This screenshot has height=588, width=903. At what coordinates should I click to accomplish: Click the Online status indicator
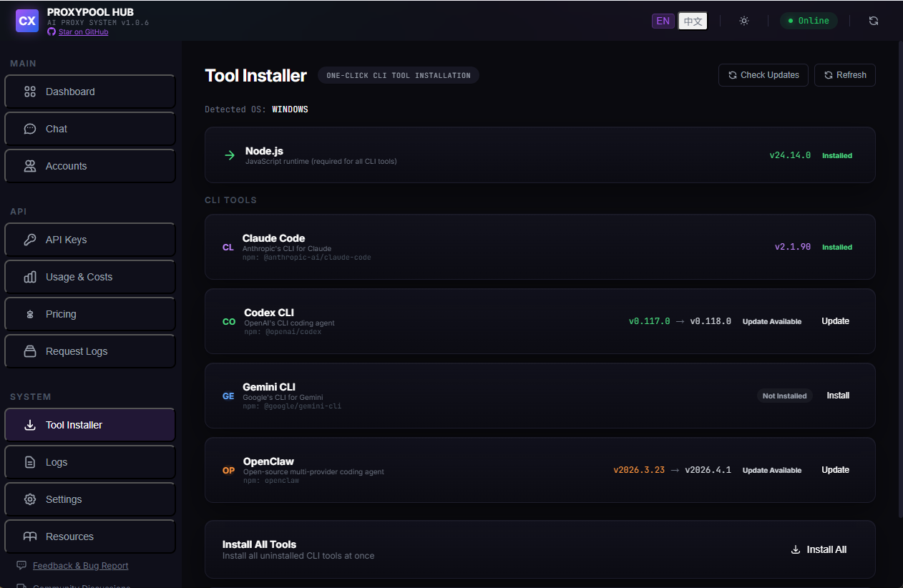point(809,21)
